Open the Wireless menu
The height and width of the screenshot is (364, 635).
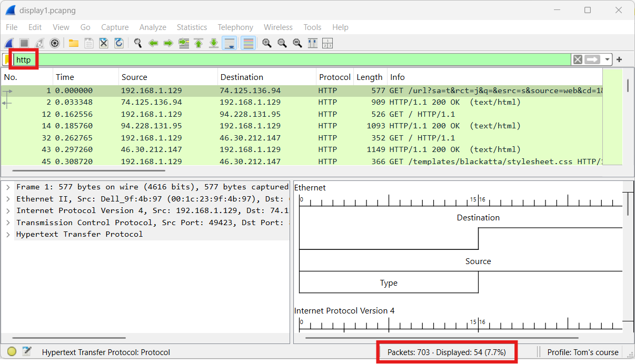point(278,27)
